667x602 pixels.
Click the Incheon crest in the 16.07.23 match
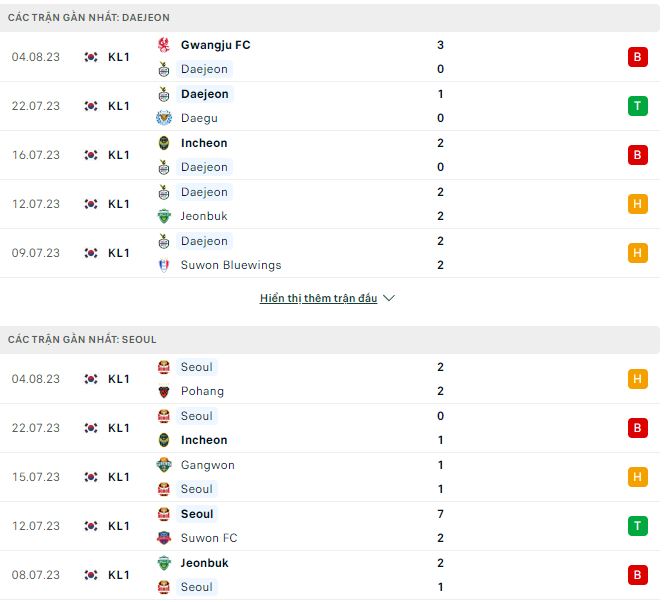[x=164, y=143]
